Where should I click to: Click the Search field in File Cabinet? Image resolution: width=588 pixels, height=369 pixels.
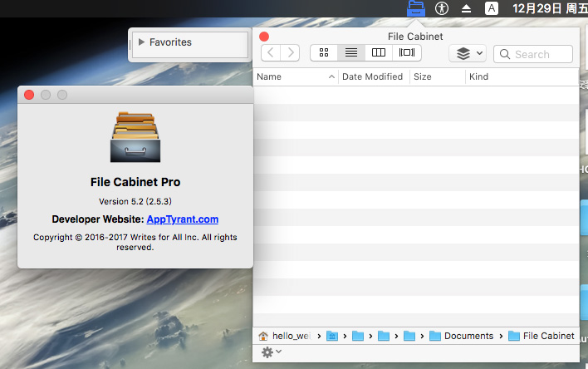point(533,54)
